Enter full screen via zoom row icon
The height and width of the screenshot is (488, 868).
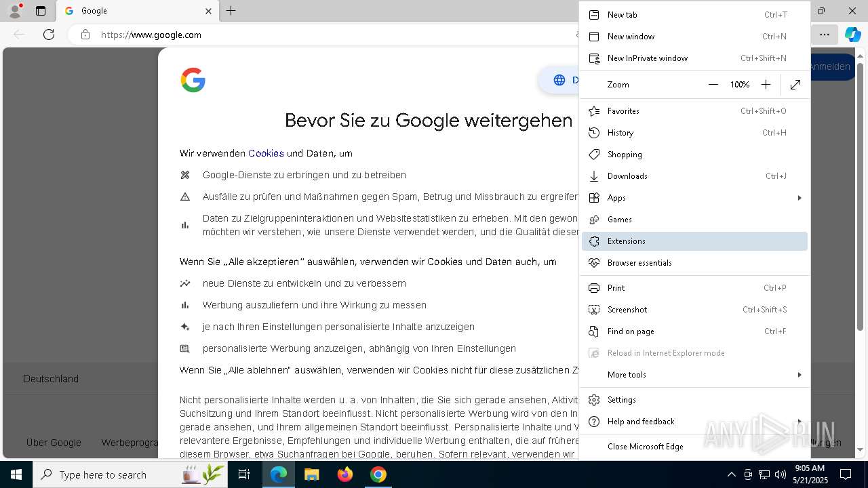[x=795, y=85]
